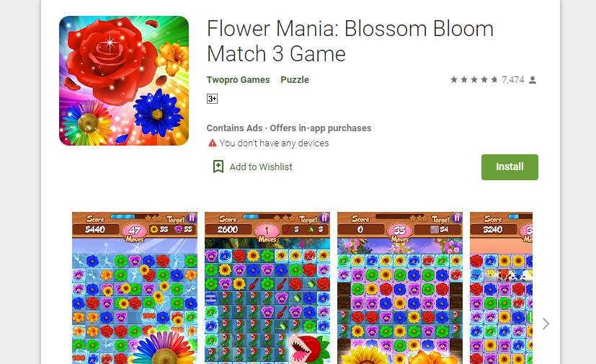Open the Puzzle category link
Viewport: 596px width, 364px height.
[x=295, y=80]
